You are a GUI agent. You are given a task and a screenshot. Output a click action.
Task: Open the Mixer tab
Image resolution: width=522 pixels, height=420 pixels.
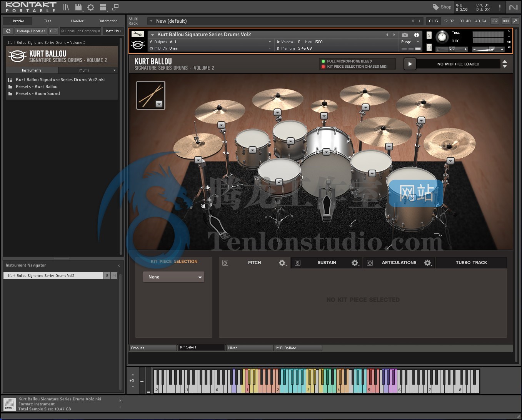click(250, 348)
